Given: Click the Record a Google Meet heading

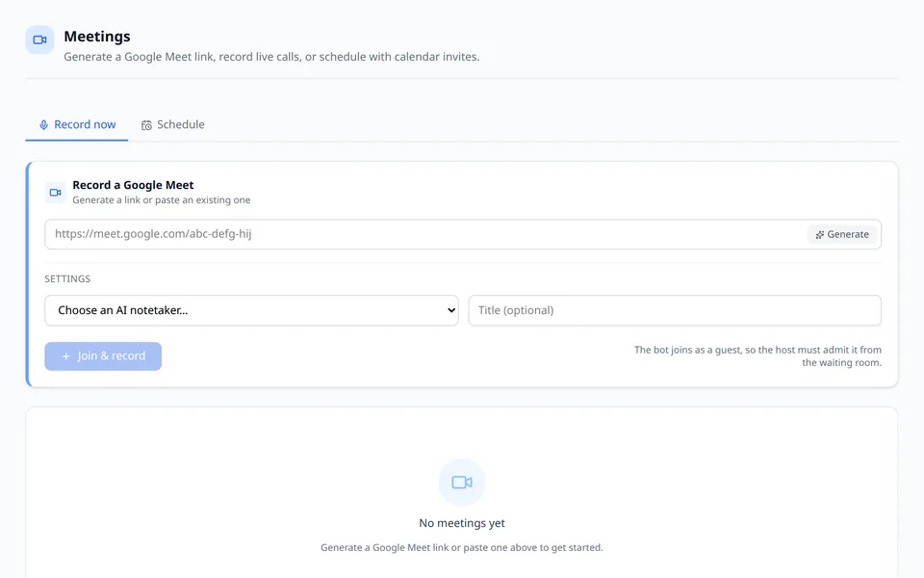Looking at the screenshot, I should (x=133, y=185).
